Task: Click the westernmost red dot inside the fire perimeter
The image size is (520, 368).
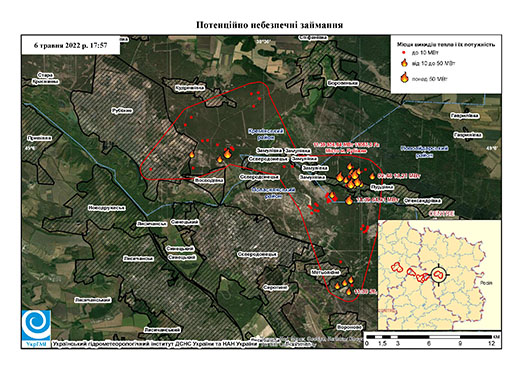Action: point(151,169)
